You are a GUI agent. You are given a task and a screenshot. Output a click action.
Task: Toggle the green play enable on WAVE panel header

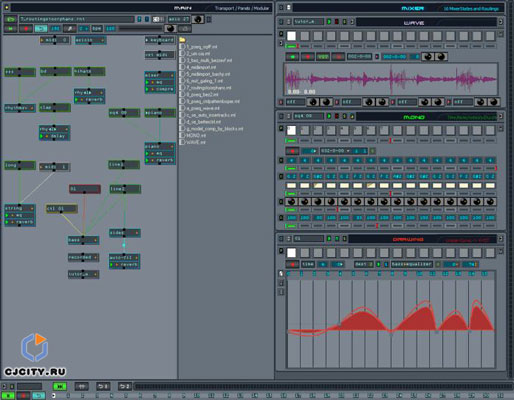click(329, 22)
